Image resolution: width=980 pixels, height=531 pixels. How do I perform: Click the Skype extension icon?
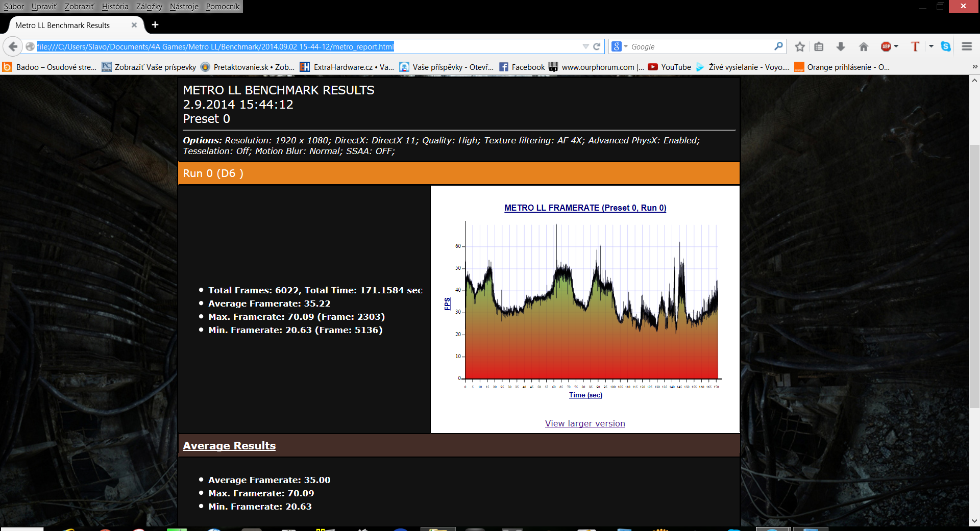tap(946, 46)
